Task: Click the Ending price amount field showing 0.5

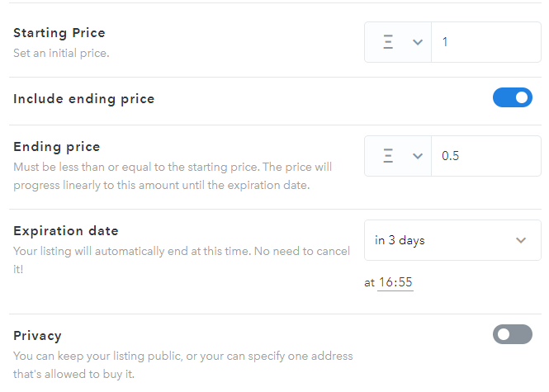Action: pyautogui.click(x=485, y=156)
